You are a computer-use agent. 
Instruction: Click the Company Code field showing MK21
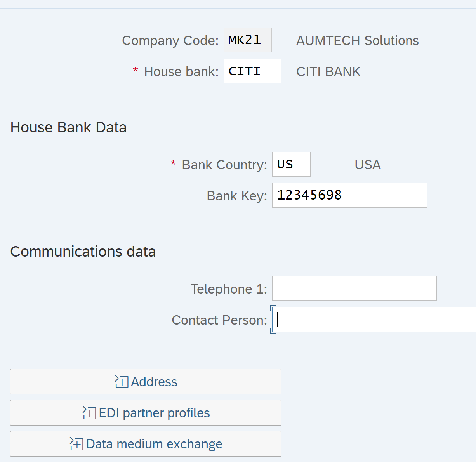(248, 40)
